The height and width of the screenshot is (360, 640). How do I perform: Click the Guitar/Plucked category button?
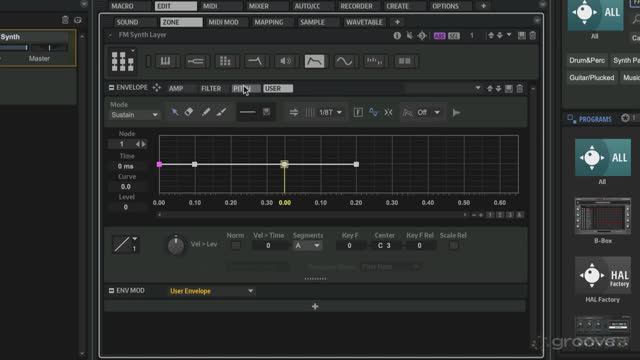click(x=591, y=78)
